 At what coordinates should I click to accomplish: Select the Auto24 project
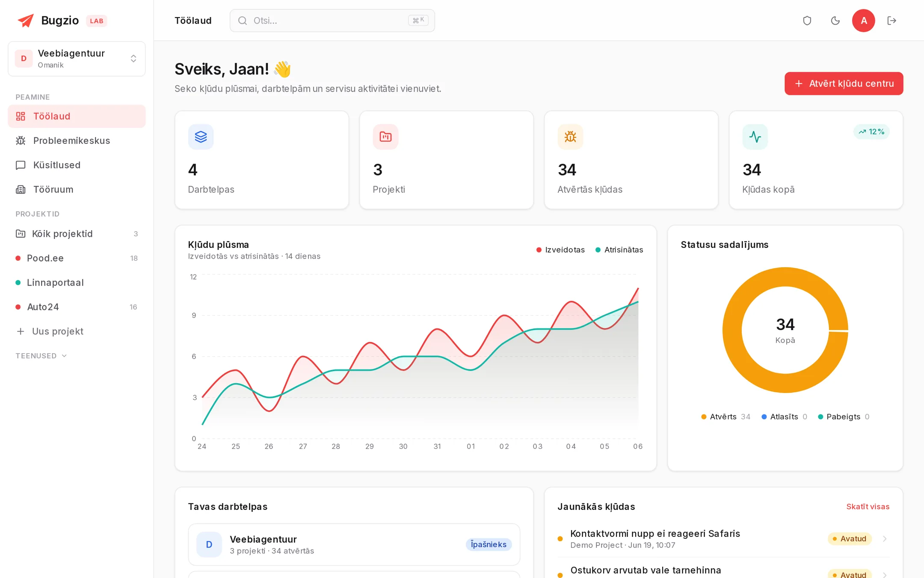click(77, 307)
